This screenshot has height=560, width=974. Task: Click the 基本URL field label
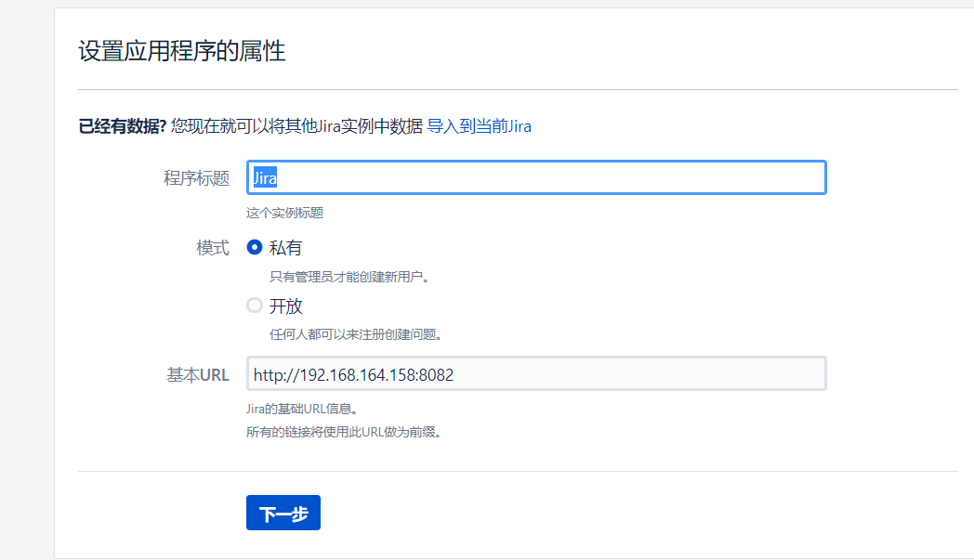(197, 375)
